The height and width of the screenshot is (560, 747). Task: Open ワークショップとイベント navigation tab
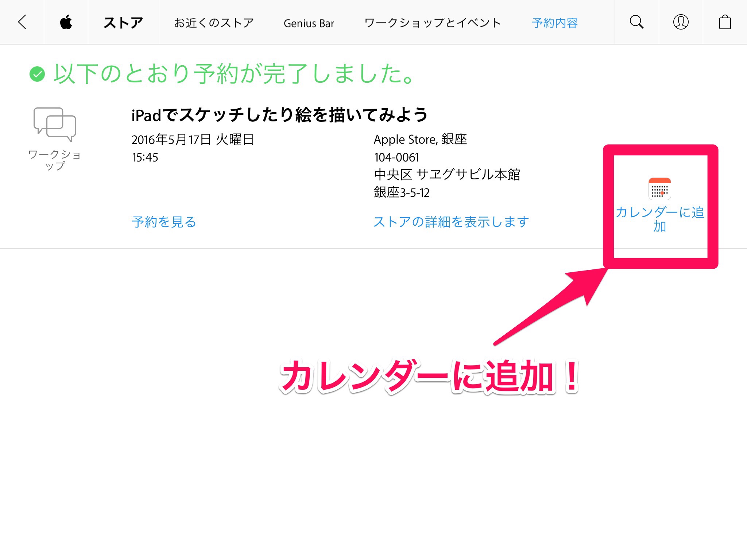coord(433,23)
